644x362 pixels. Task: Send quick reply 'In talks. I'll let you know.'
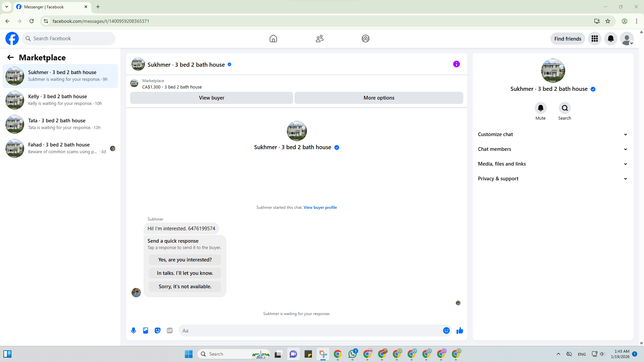(x=185, y=273)
